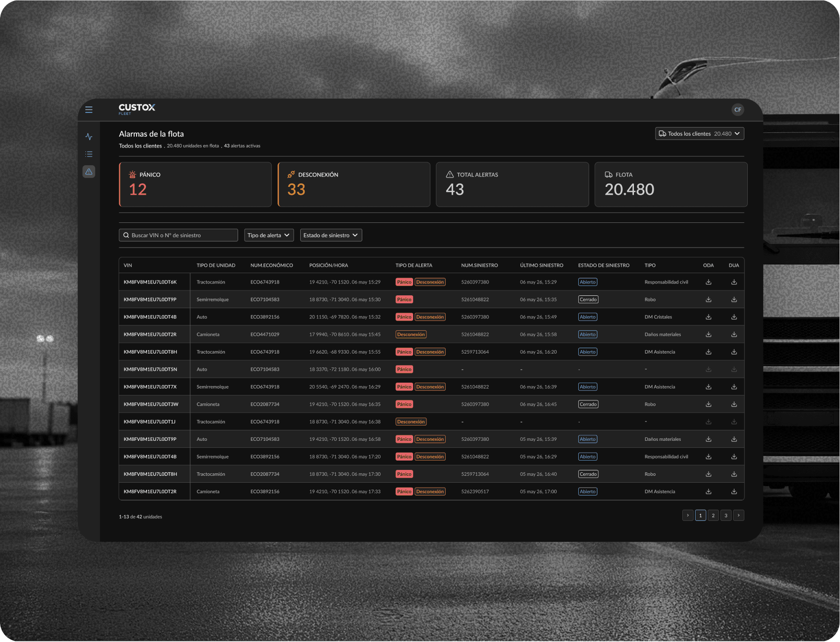Open the Tipo de alerta dropdown

pos(269,235)
